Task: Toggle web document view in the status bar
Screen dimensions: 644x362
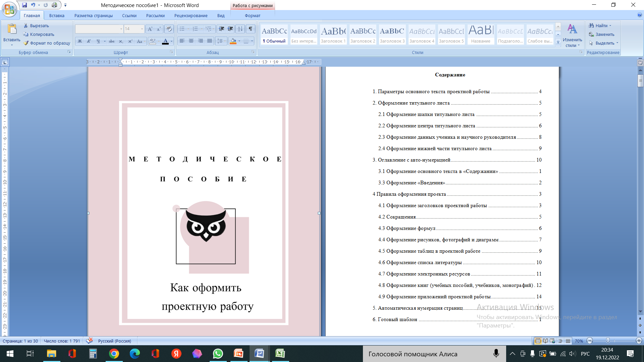Action: (553, 341)
